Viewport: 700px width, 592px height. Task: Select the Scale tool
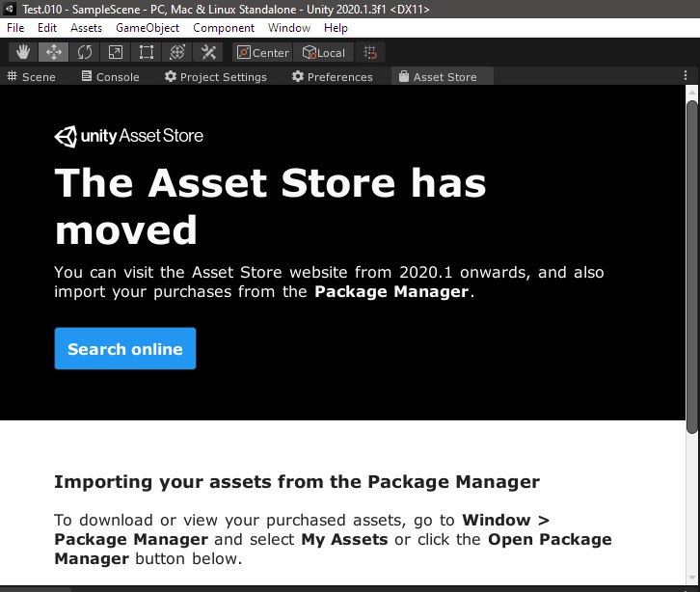tap(115, 52)
